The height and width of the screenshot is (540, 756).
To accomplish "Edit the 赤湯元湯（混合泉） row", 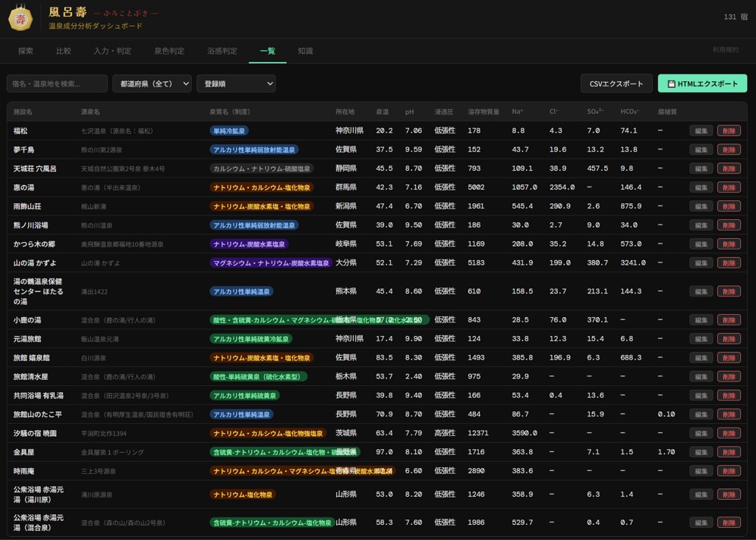I will click(701, 523).
